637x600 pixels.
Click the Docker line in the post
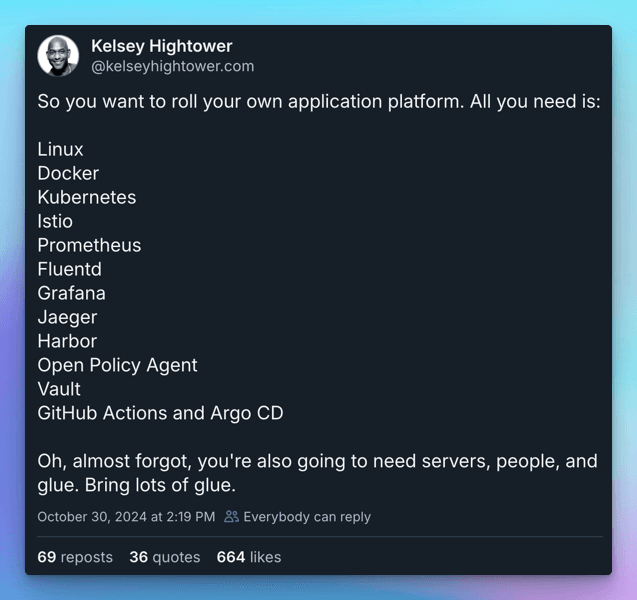pos(68,173)
